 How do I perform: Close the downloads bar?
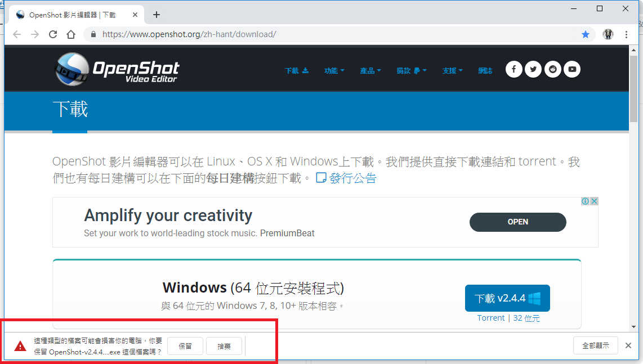coord(628,345)
